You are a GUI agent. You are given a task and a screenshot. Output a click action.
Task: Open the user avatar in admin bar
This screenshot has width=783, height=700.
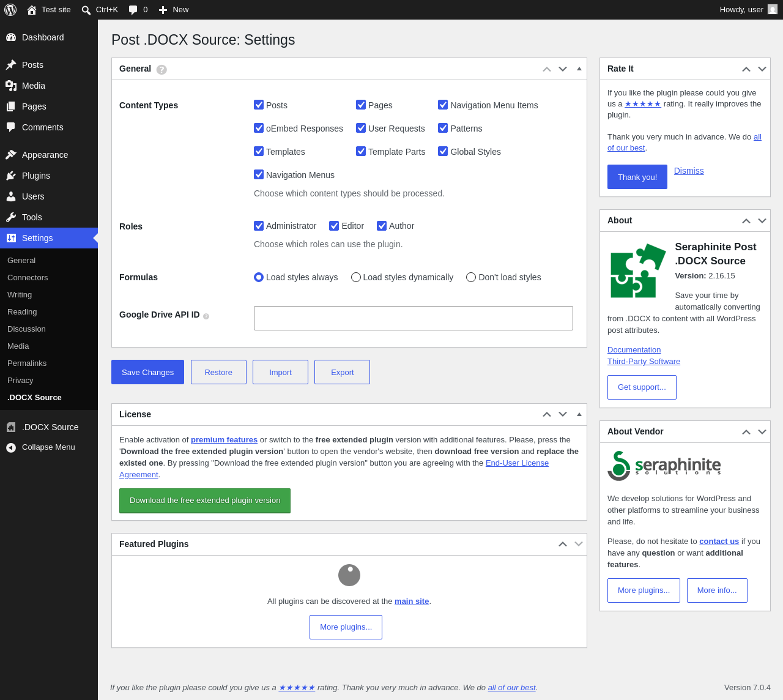pos(773,9)
